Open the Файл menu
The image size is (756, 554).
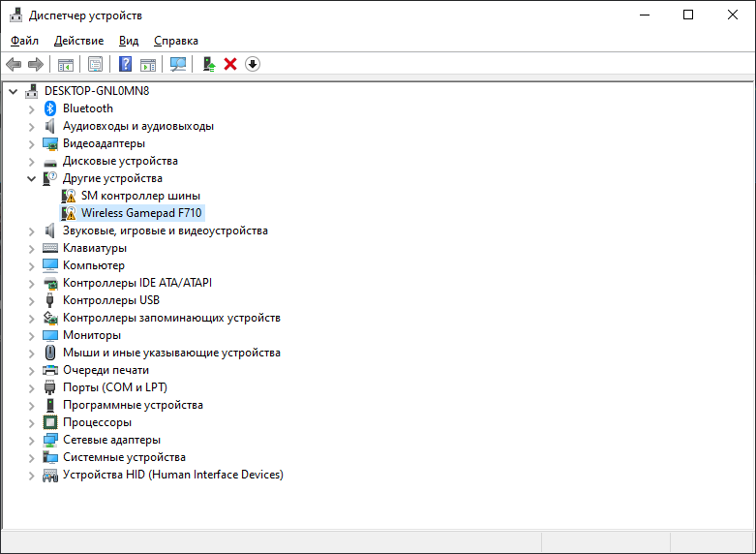(25, 41)
